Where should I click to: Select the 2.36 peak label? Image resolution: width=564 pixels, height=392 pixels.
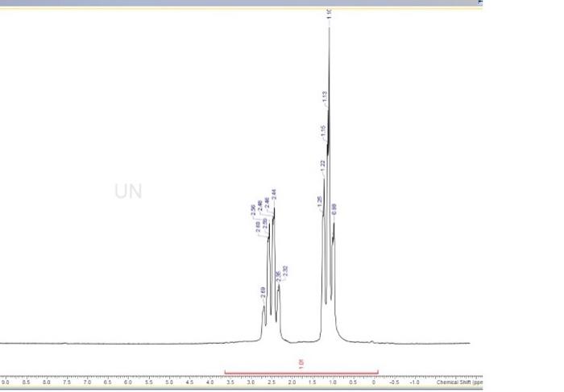[x=278, y=277]
